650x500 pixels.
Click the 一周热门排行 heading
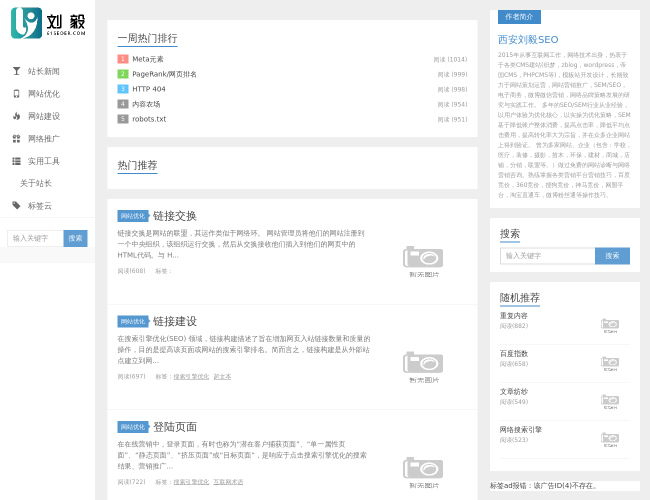tap(148, 38)
